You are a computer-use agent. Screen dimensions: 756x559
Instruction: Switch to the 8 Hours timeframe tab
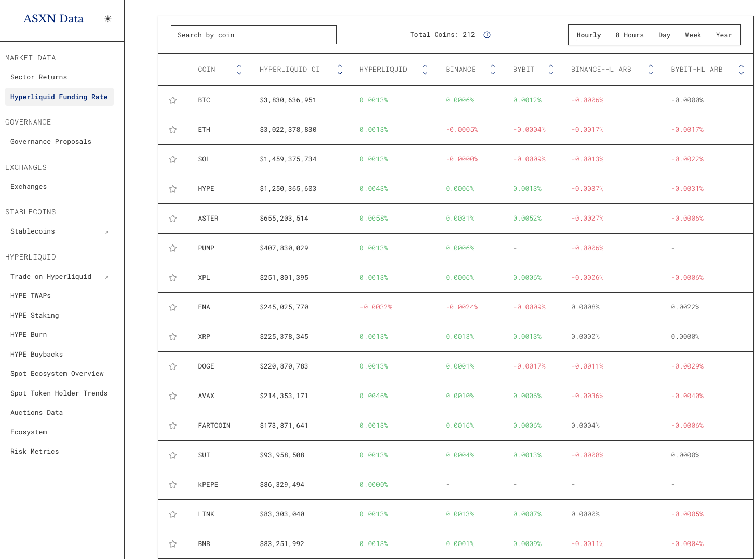tap(629, 35)
